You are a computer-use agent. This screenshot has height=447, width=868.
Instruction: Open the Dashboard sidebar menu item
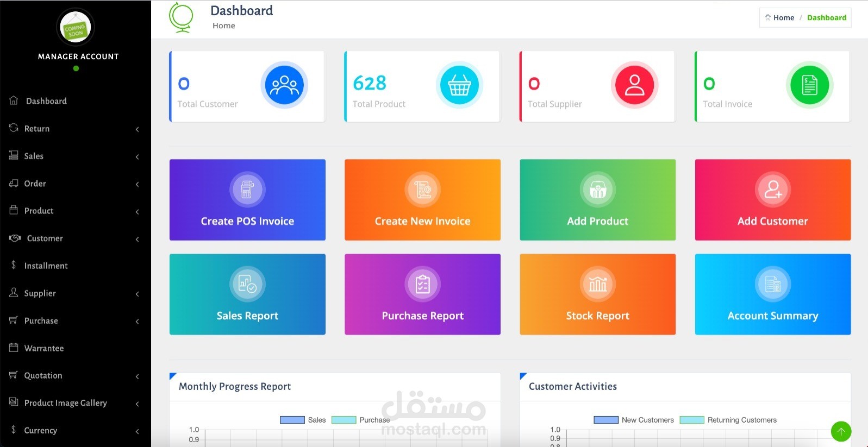click(76, 101)
